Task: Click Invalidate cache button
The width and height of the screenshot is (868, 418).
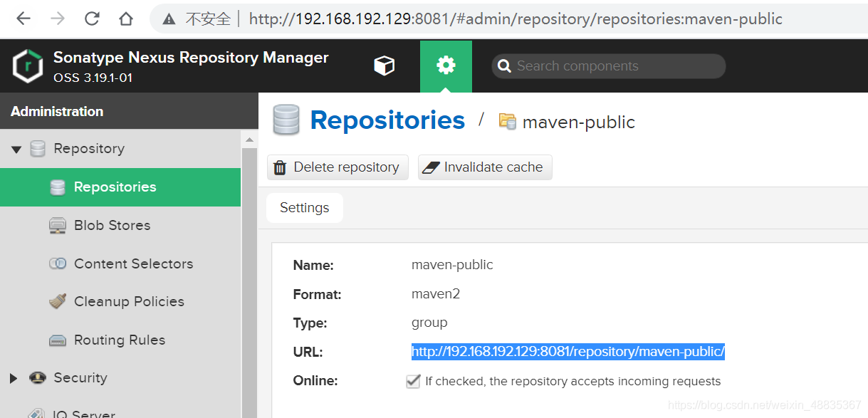Action: click(x=485, y=167)
